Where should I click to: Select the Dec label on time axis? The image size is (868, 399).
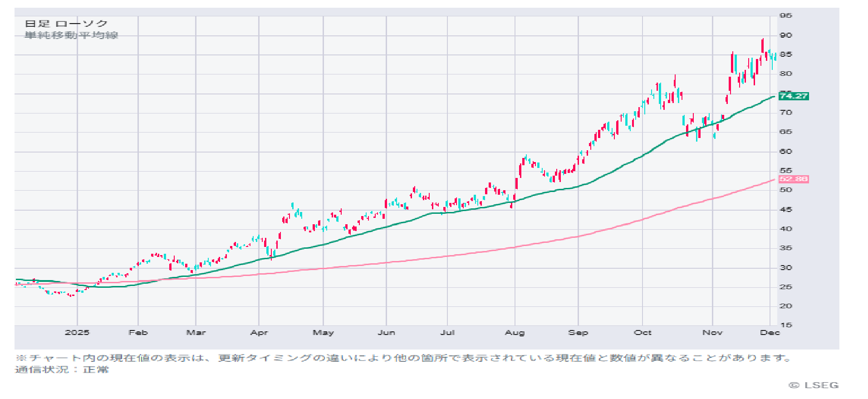pos(770,333)
